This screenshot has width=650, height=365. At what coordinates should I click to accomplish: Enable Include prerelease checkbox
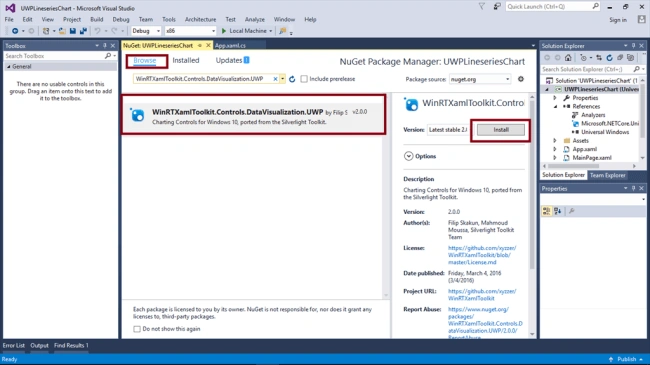[x=304, y=79]
